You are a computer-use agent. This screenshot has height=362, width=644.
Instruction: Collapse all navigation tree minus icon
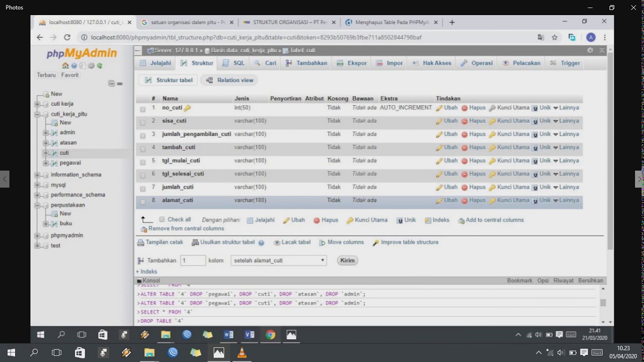coord(111,83)
